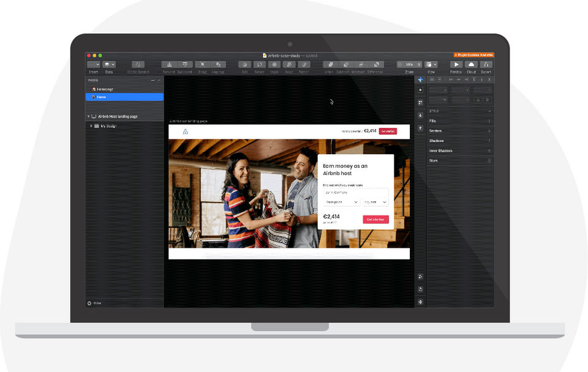Viewport: 588px width, 372px height.
Task: Click the Airbnb logo on the artboard
Action: 185,132
